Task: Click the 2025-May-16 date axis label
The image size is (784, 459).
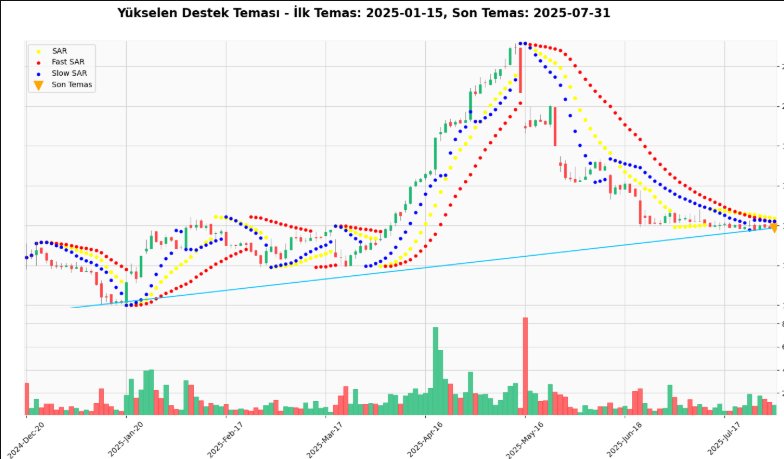Action: click(x=525, y=439)
